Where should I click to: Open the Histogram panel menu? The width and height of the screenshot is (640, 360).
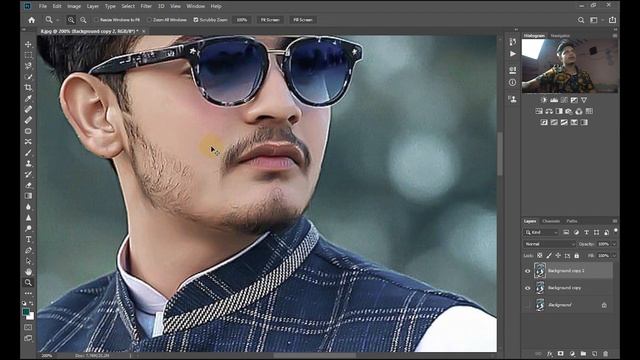click(615, 36)
